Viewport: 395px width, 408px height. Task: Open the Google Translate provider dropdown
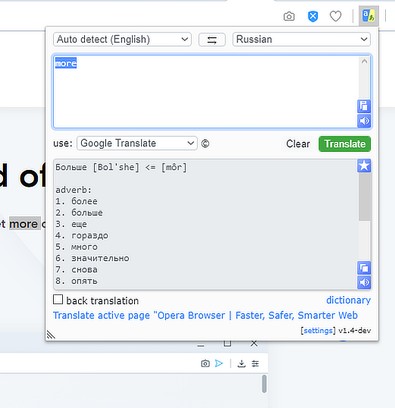(x=137, y=143)
